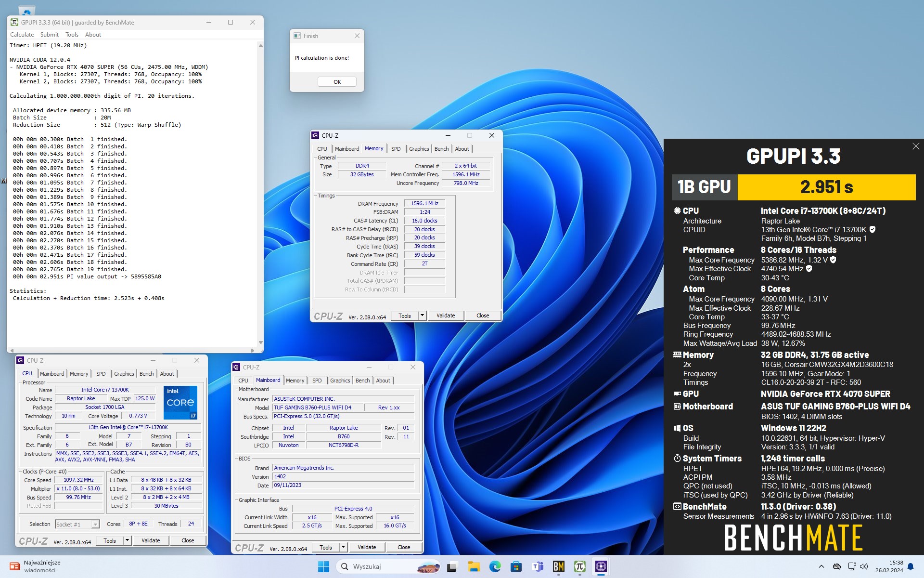The height and width of the screenshot is (578, 924).
Task: Click OK in the Finish dialog
Action: click(337, 82)
